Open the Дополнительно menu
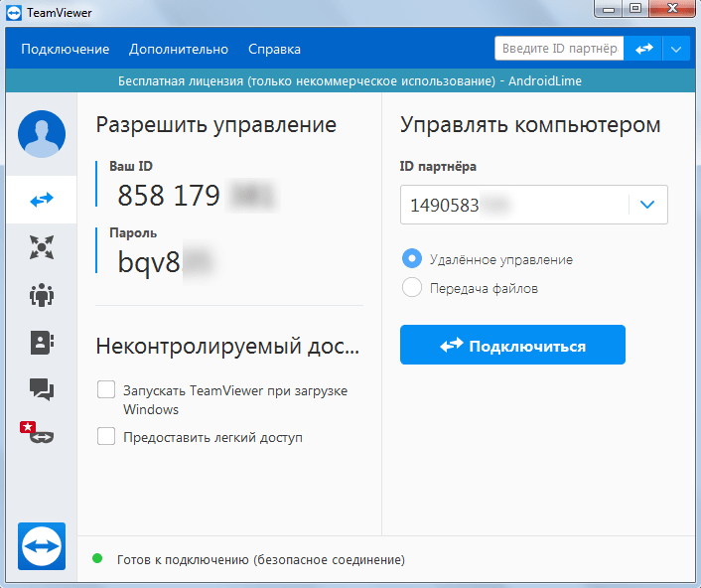 [179, 49]
